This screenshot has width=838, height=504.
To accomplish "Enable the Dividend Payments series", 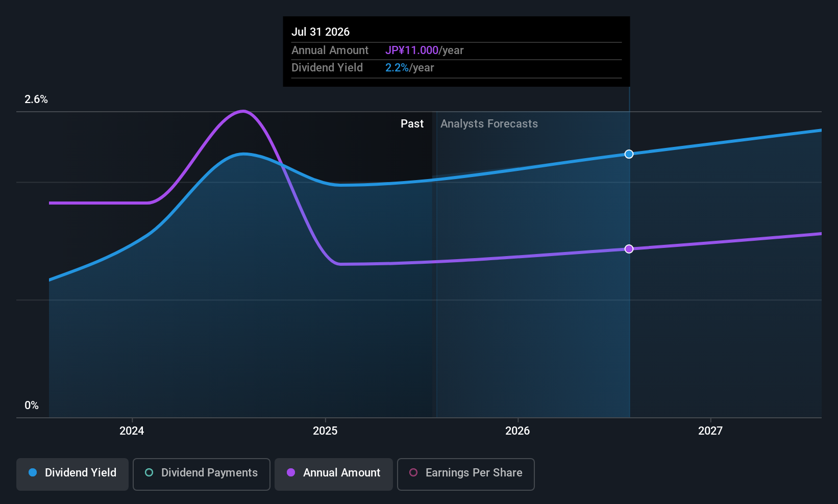I will 202,474.
